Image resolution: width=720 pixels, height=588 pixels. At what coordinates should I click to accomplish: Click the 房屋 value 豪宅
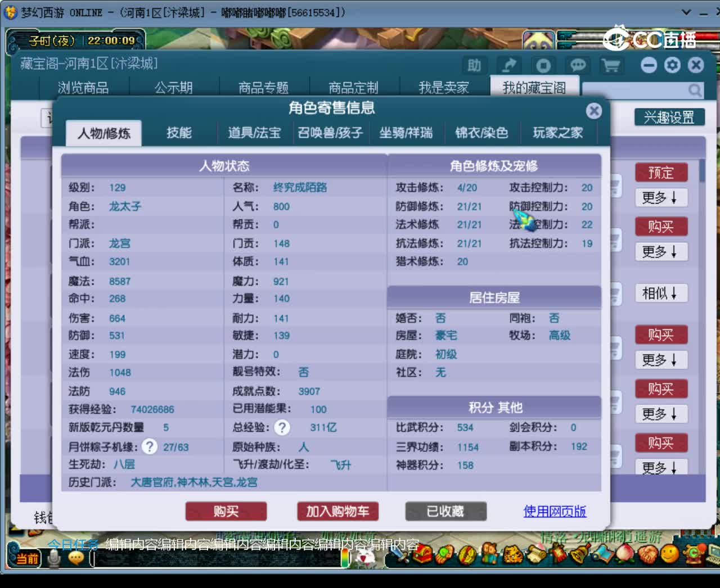coord(446,336)
